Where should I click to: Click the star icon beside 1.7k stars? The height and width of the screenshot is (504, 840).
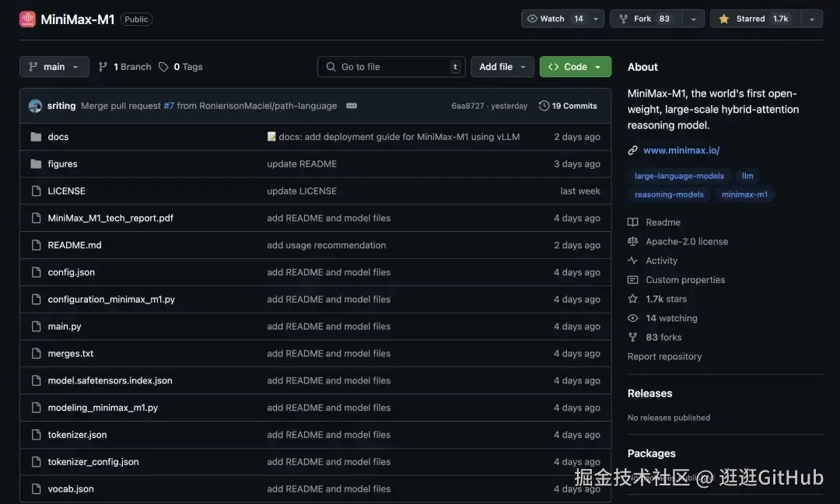[632, 299]
